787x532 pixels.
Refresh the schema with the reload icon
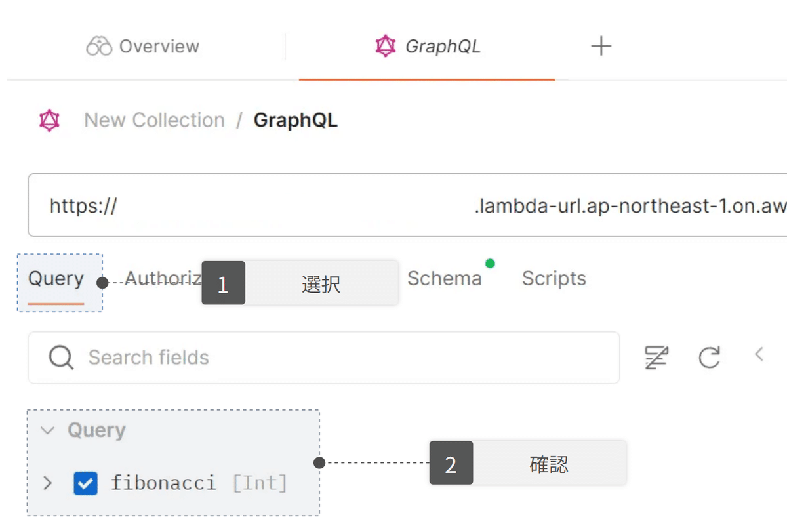point(709,358)
